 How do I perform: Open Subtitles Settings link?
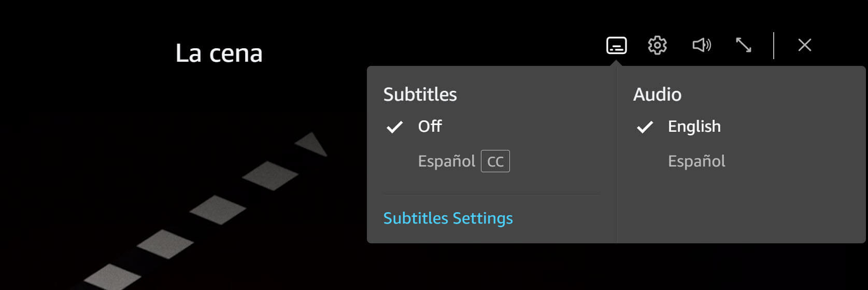[x=448, y=218]
